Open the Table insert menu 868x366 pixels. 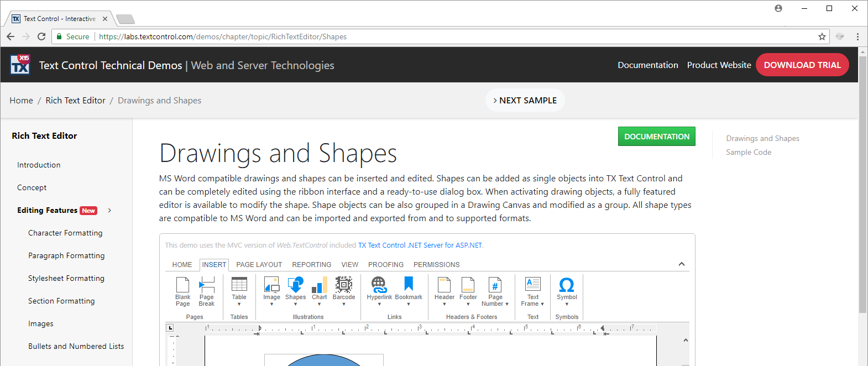point(239,291)
